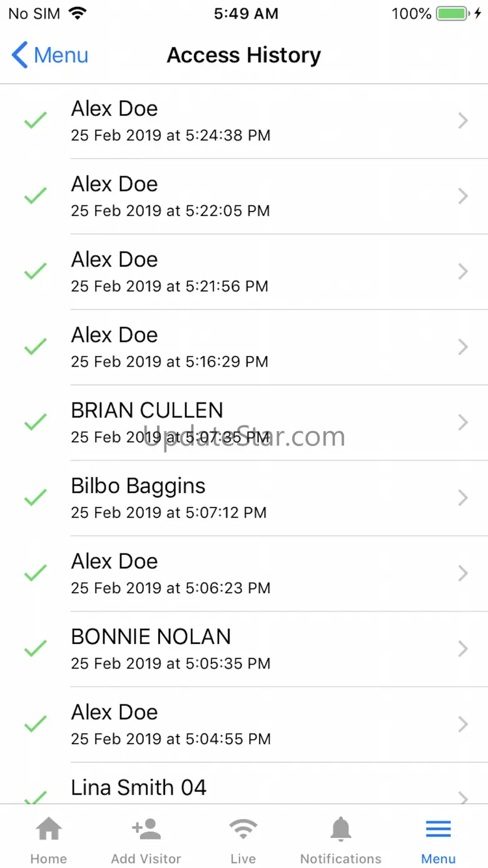Tap green checkmark beside 5:24:38 PM entry
Image resolution: width=488 pixels, height=868 pixels.
tap(36, 120)
